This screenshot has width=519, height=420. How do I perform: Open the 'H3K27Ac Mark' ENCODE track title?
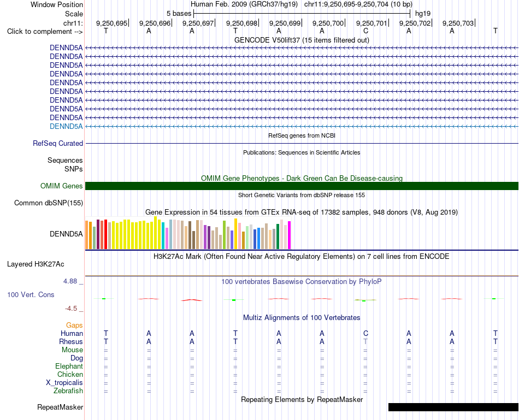pos(302,257)
